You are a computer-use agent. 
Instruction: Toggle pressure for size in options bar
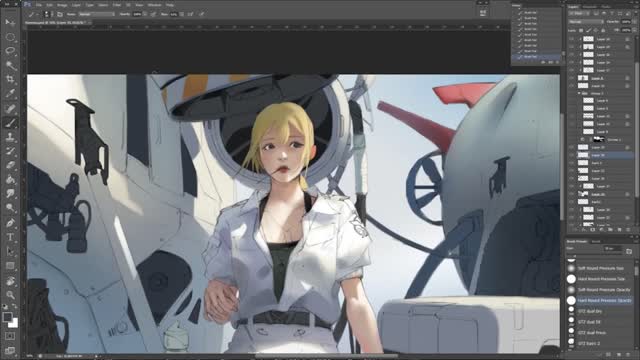click(x=202, y=14)
